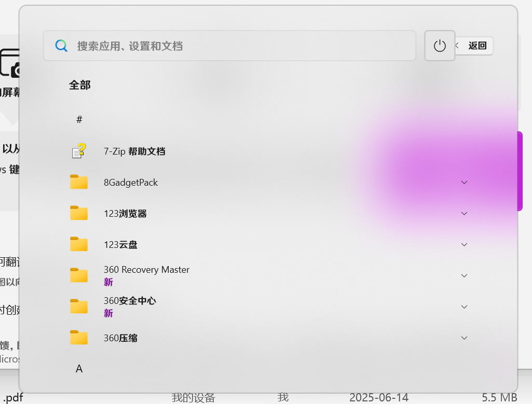This screenshot has width=532, height=404.
Task: Expand the 123云盘 group chevron
Action: point(464,244)
